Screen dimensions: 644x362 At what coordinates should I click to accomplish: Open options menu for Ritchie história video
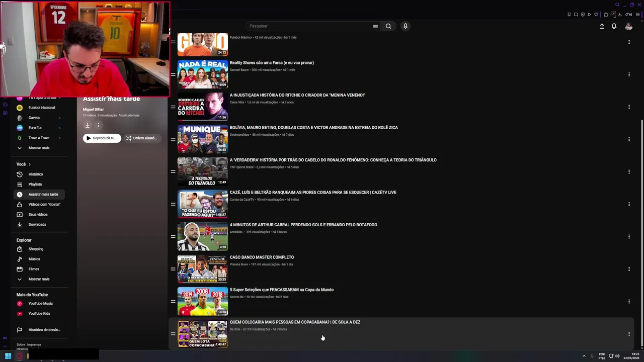click(x=629, y=107)
